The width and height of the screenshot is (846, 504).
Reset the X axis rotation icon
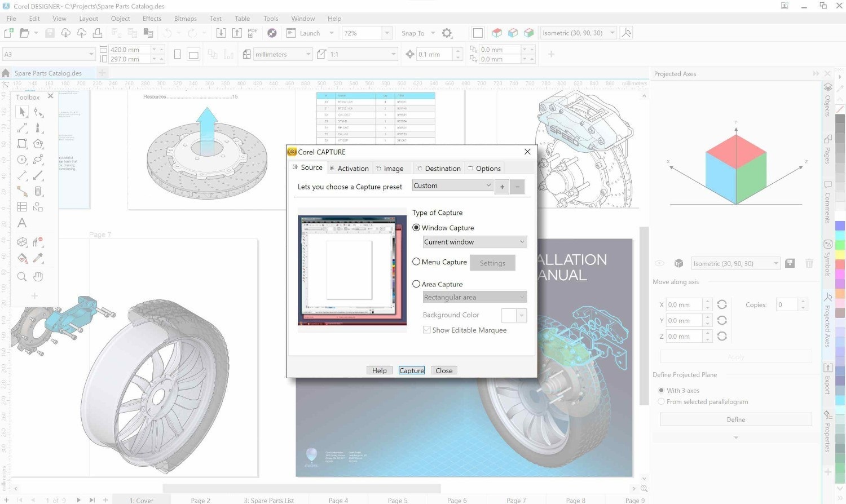click(722, 304)
